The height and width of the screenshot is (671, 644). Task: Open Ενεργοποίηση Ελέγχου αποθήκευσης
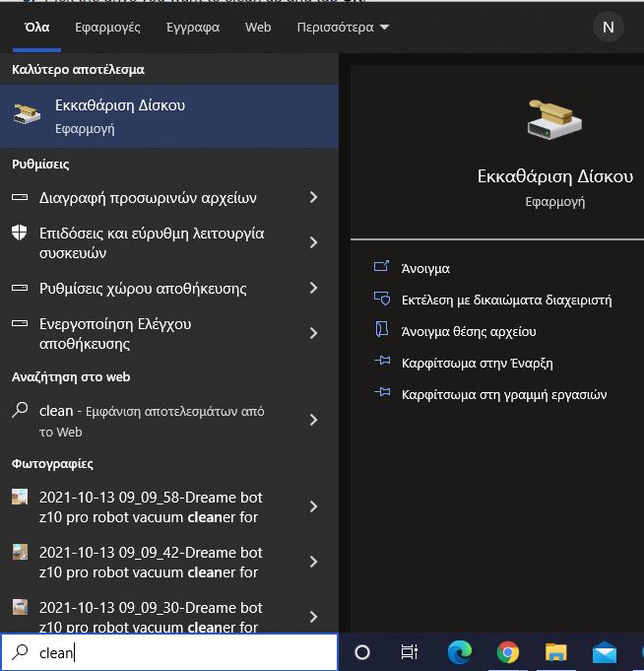pyautogui.click(x=115, y=334)
